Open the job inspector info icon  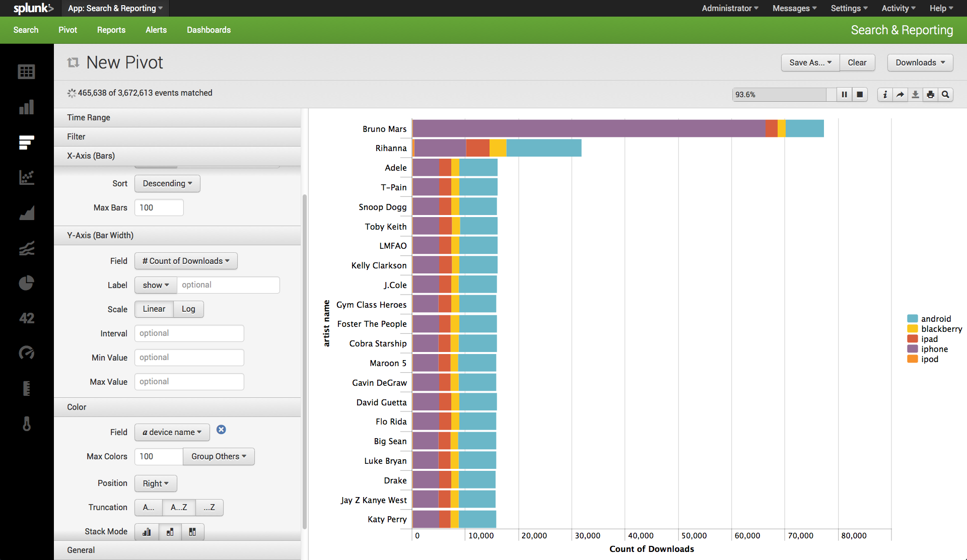click(x=885, y=95)
